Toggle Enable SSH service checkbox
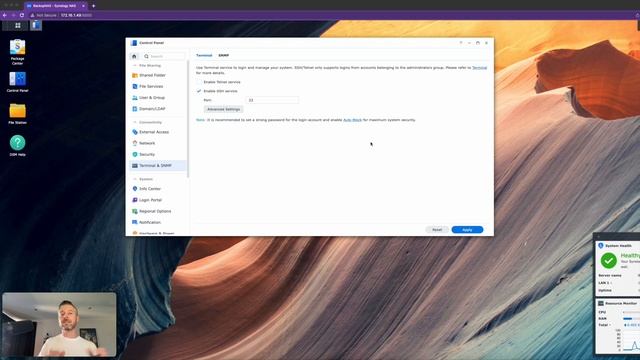 199,91
